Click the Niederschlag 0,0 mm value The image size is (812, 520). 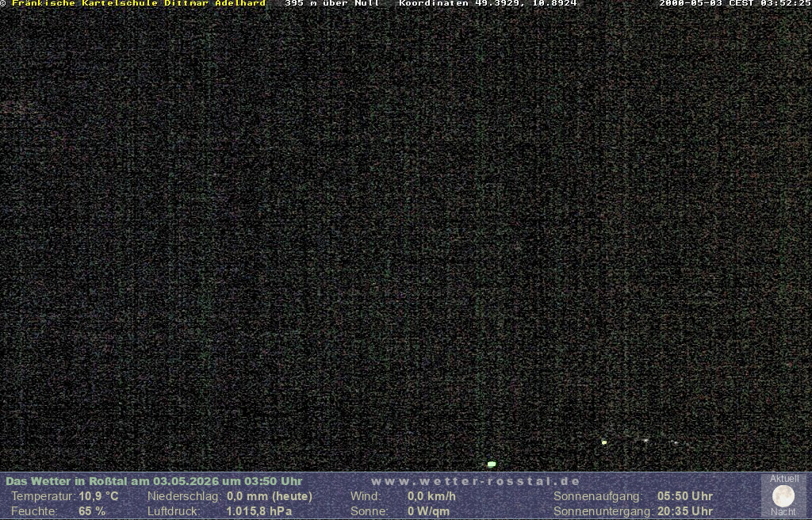click(x=270, y=496)
